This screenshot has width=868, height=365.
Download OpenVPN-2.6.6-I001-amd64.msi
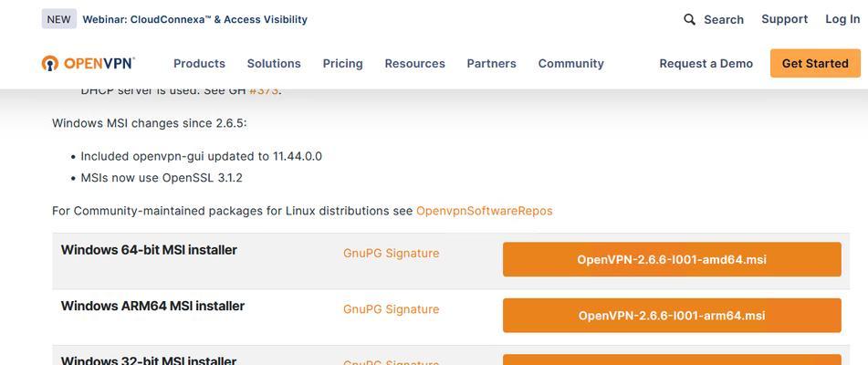[671, 259]
